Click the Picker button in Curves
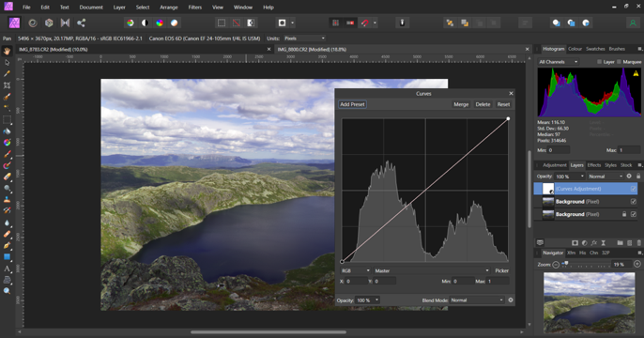Screen dimensions: 644x338 pos(501,270)
